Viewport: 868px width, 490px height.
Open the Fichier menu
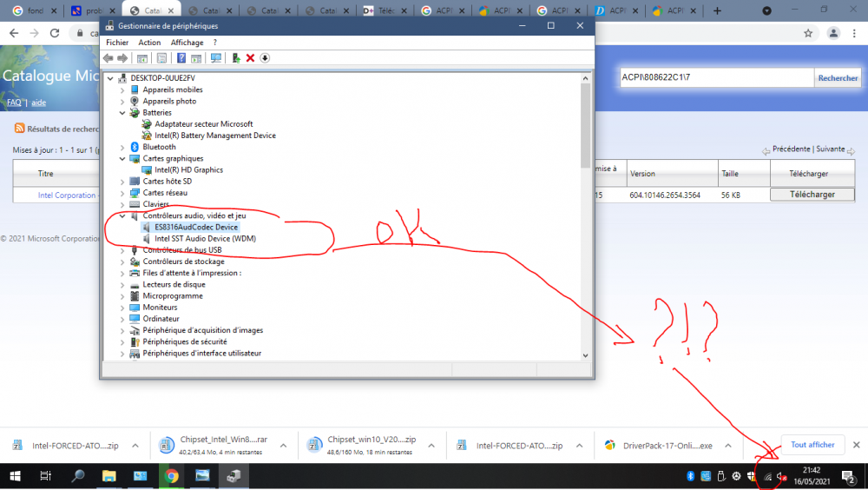117,42
